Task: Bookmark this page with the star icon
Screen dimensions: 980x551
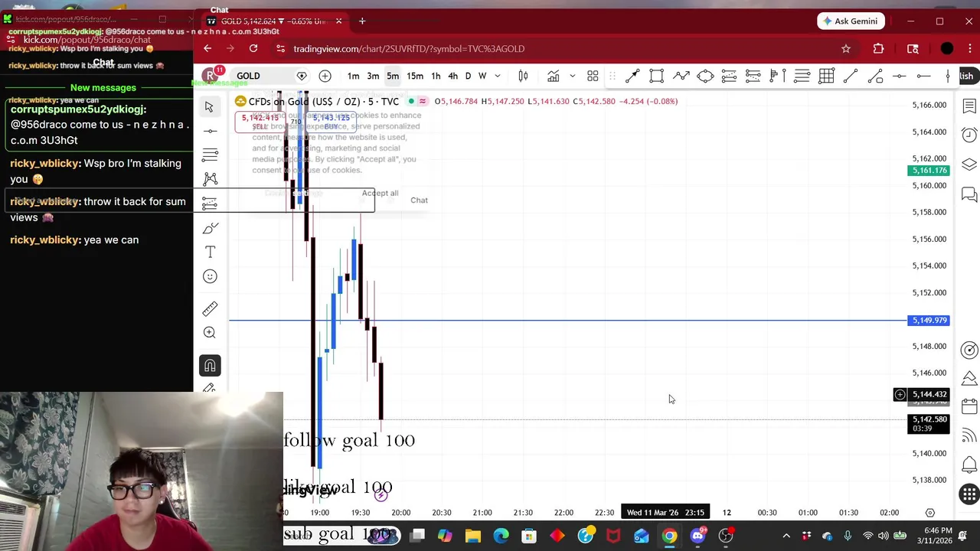Action: (x=846, y=48)
